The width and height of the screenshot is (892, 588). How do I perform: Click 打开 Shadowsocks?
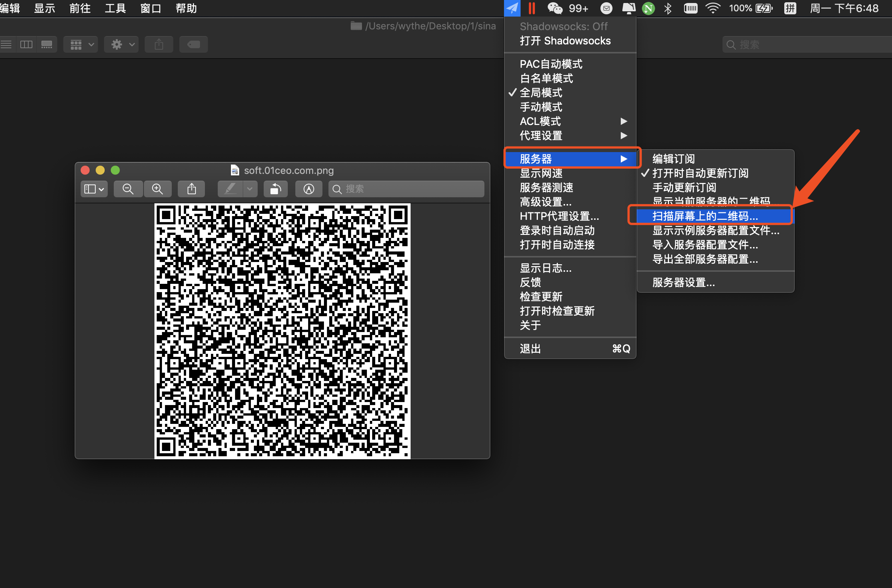tap(570, 41)
